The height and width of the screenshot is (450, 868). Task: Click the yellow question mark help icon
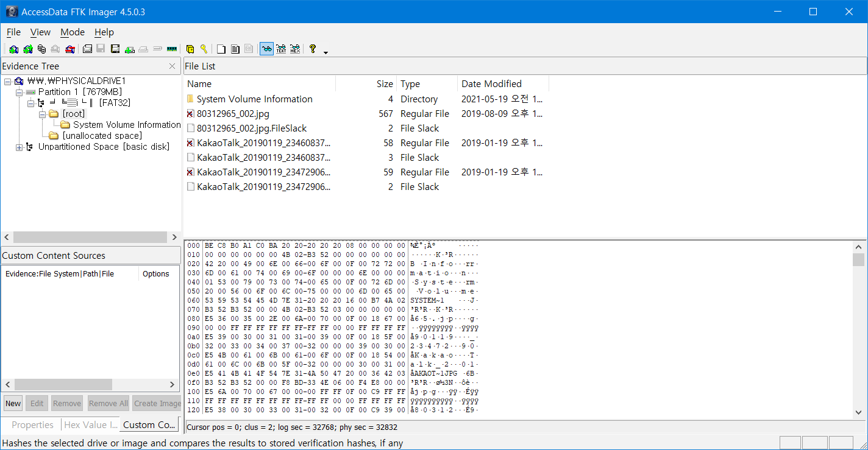tap(313, 49)
